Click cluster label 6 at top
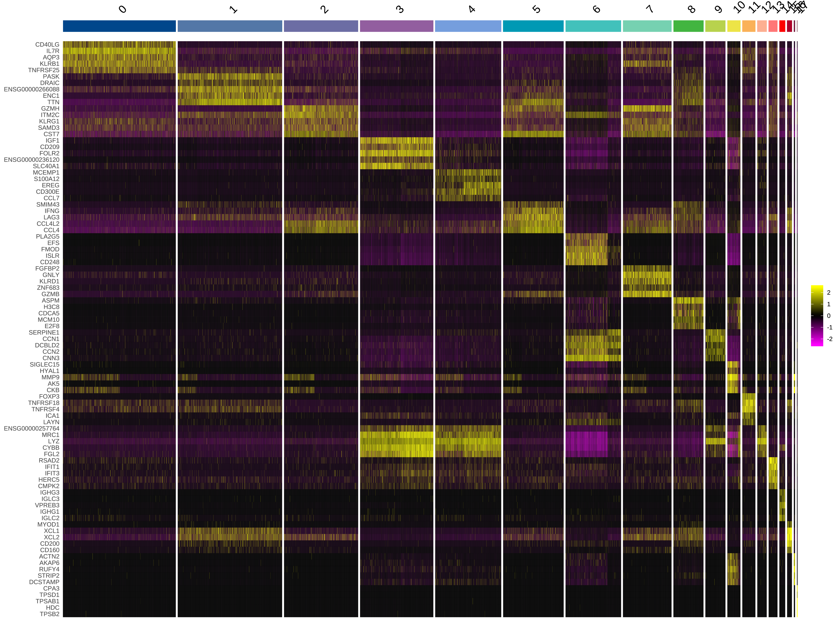This screenshot has height=630, width=840. 596,9
